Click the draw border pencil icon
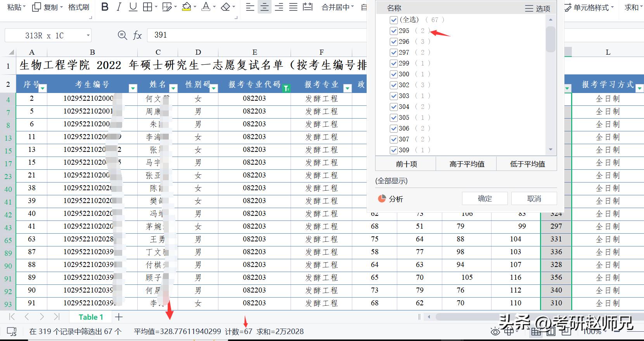The height and width of the screenshot is (341, 644). [x=167, y=7]
